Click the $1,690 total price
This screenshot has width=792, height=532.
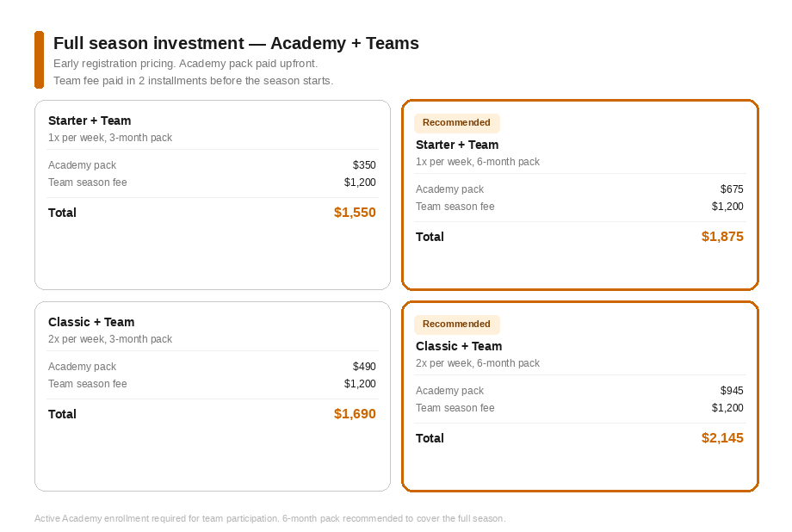click(355, 414)
